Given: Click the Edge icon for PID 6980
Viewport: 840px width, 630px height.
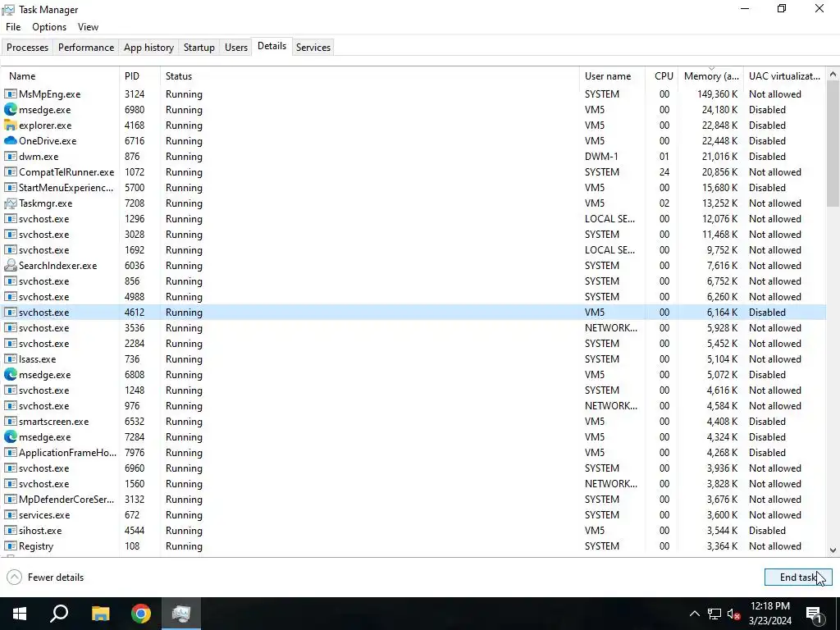Looking at the screenshot, I should [x=10, y=109].
